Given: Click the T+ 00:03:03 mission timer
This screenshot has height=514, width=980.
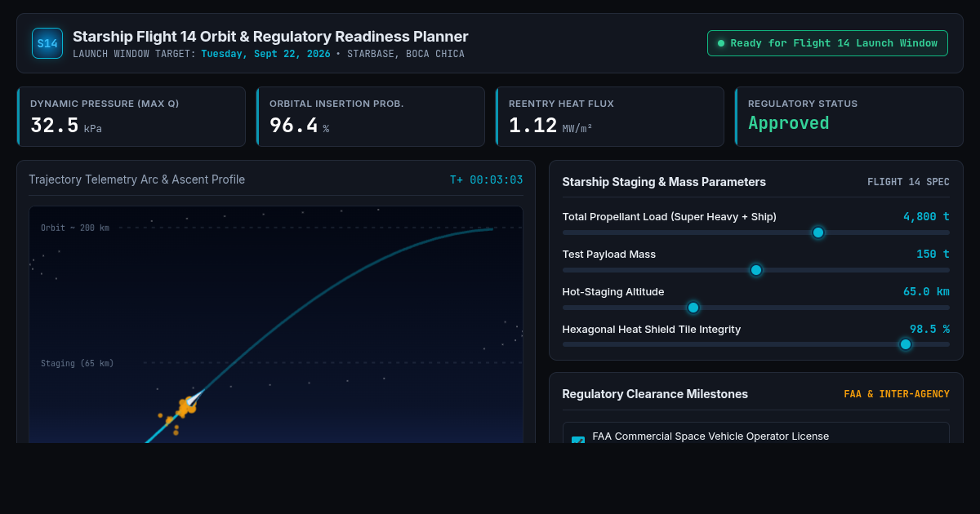Looking at the screenshot, I should (487, 179).
